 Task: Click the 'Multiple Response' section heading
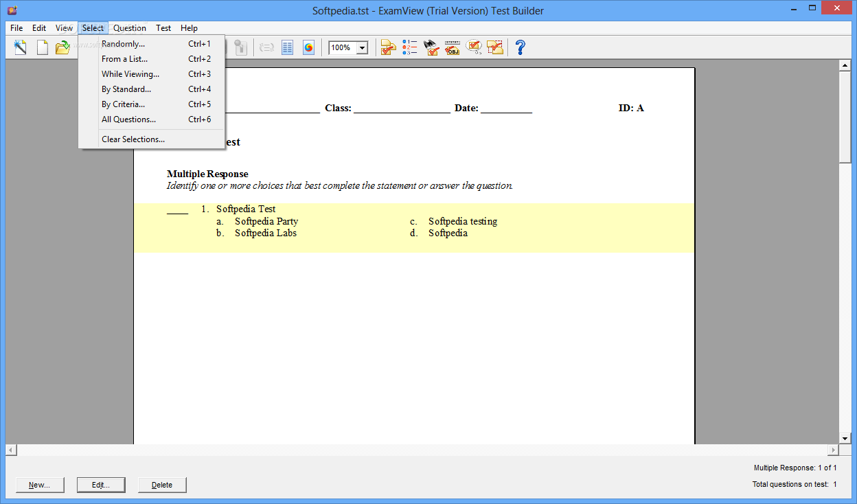pyautogui.click(x=207, y=174)
